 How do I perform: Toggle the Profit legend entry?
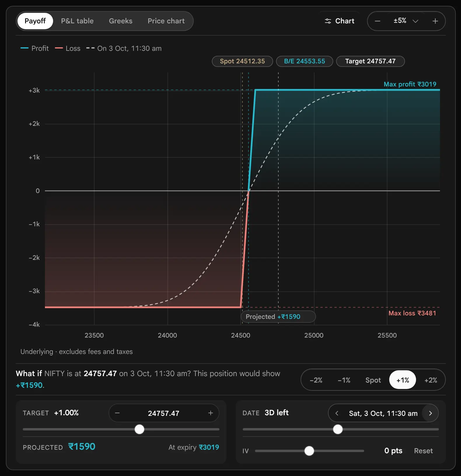[x=34, y=48]
